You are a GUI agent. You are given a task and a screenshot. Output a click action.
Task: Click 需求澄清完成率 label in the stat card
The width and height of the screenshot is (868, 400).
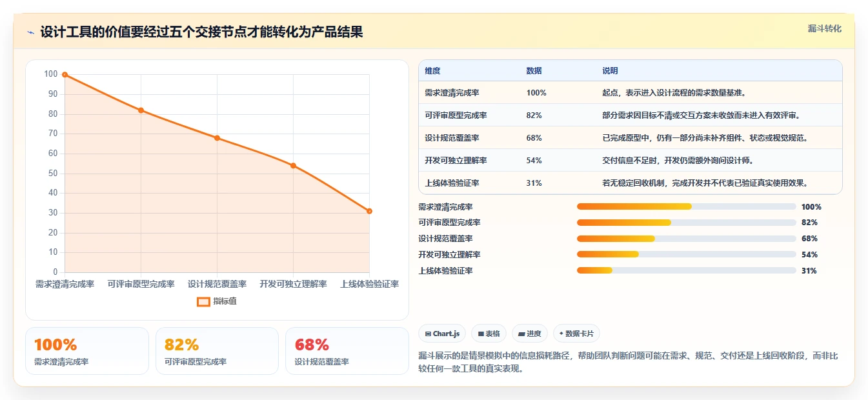pyautogui.click(x=61, y=362)
